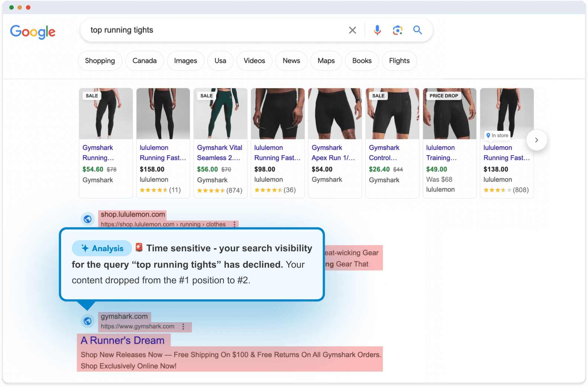Click the lululemon running clothes URL breadcrumb
This screenshot has height=387, width=588.
pos(163,224)
